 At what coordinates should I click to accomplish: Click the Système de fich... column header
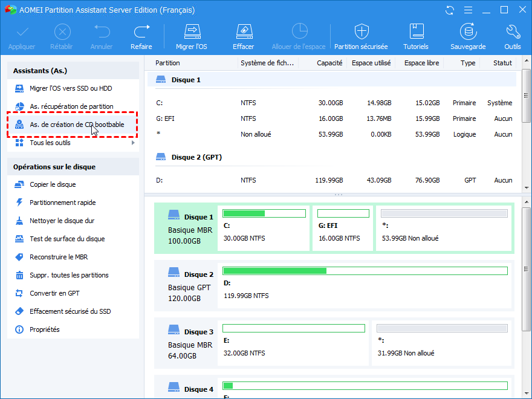(x=267, y=63)
